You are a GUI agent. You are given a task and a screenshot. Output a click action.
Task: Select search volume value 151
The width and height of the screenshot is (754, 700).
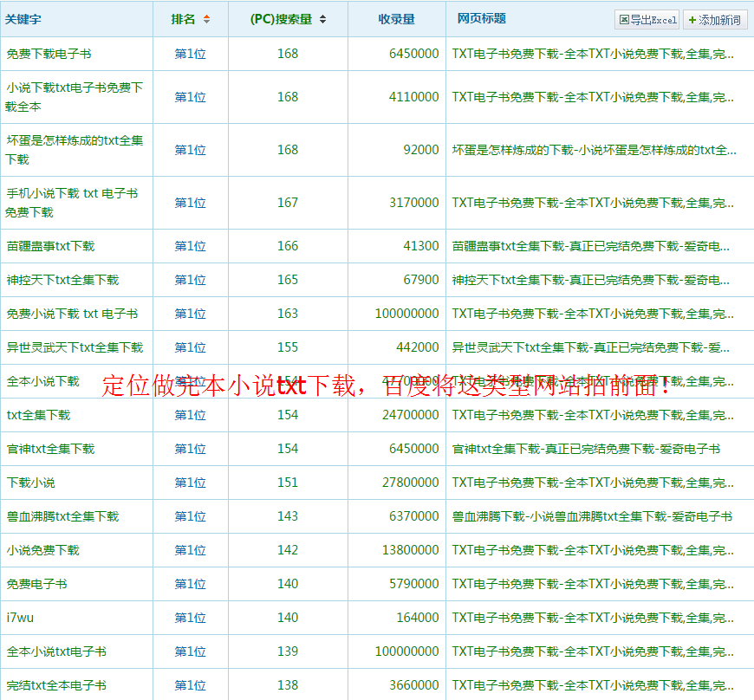(288, 483)
